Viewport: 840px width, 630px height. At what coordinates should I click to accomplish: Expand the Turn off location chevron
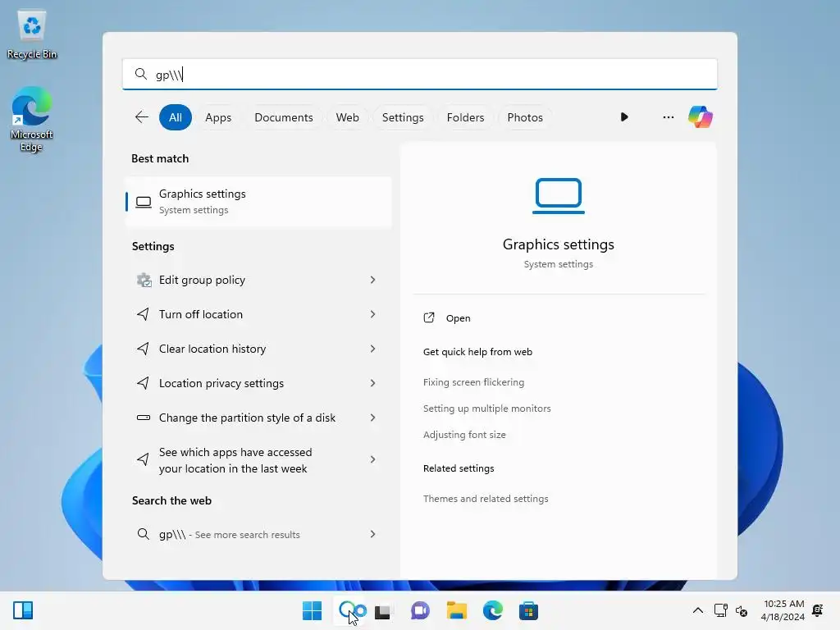click(372, 314)
